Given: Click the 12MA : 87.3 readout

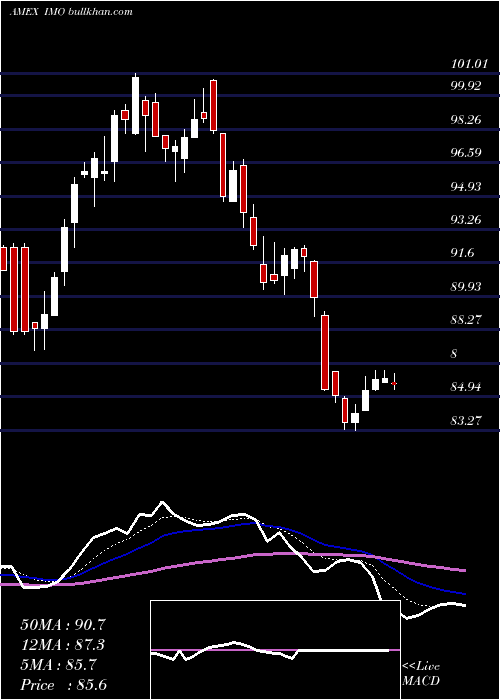Looking at the screenshot, I should click(63, 645).
